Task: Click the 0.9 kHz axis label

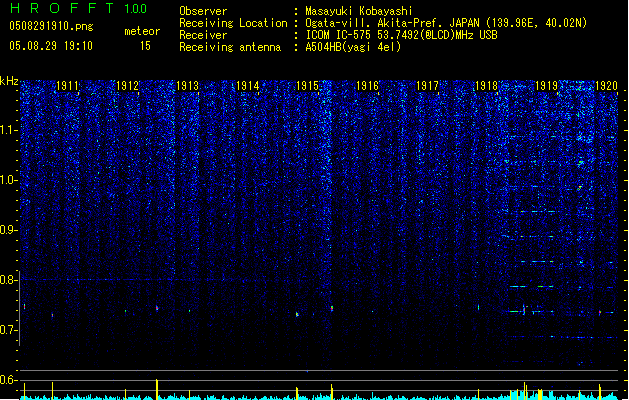Action: coord(8,230)
